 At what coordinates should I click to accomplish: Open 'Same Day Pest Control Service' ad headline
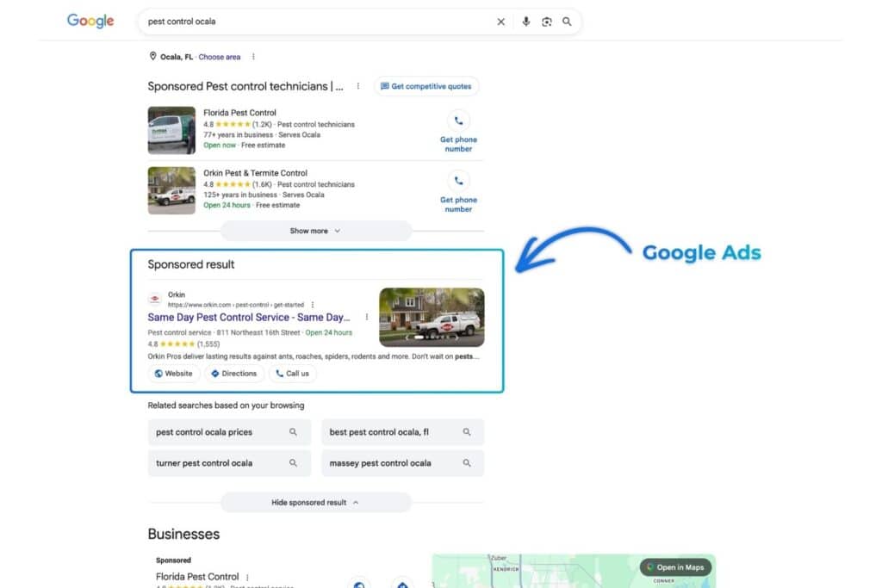tap(249, 317)
